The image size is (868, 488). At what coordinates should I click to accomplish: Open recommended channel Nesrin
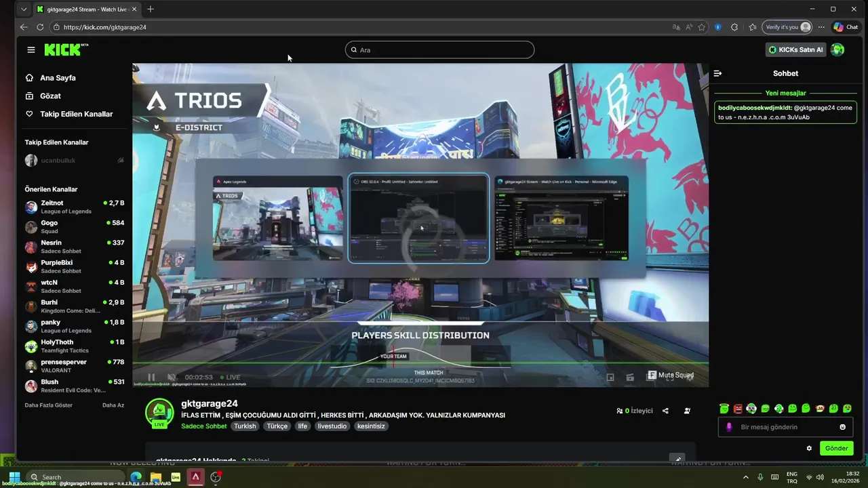point(75,247)
